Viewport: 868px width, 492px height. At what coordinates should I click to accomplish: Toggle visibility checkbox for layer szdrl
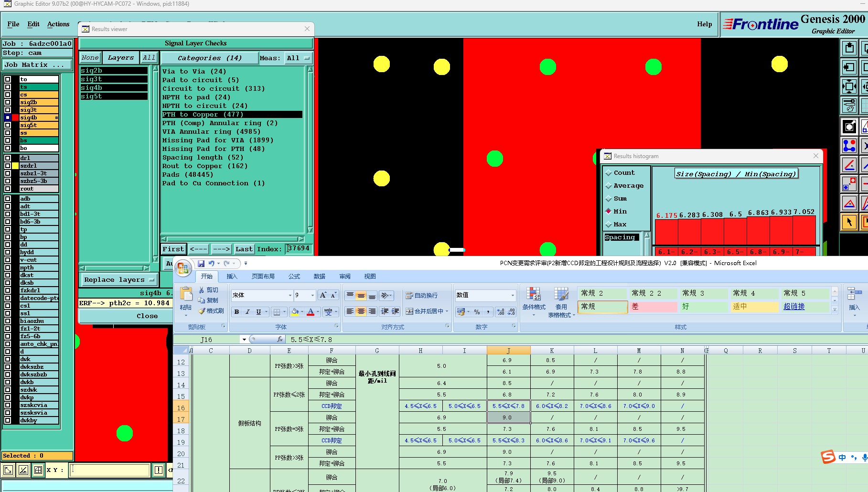(8, 166)
